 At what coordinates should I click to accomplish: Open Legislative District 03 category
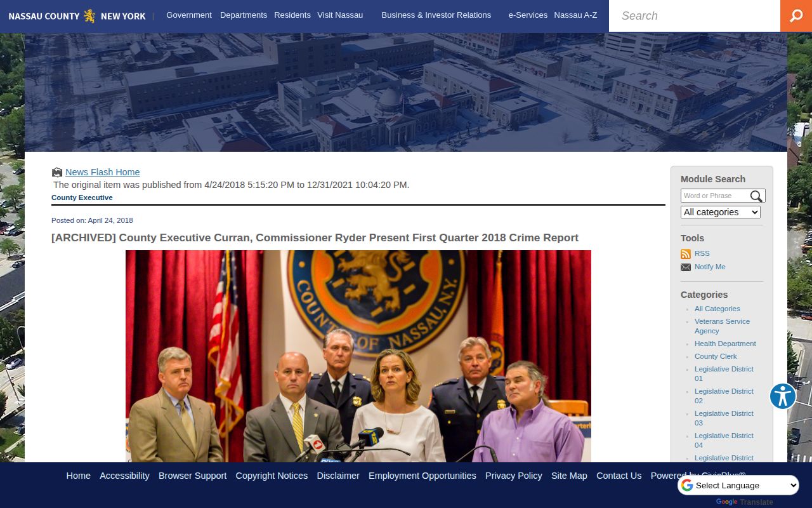pos(724,418)
